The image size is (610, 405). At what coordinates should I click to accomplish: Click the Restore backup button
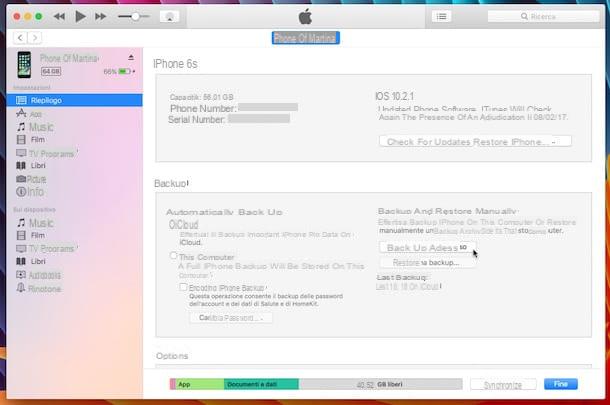[x=427, y=263]
